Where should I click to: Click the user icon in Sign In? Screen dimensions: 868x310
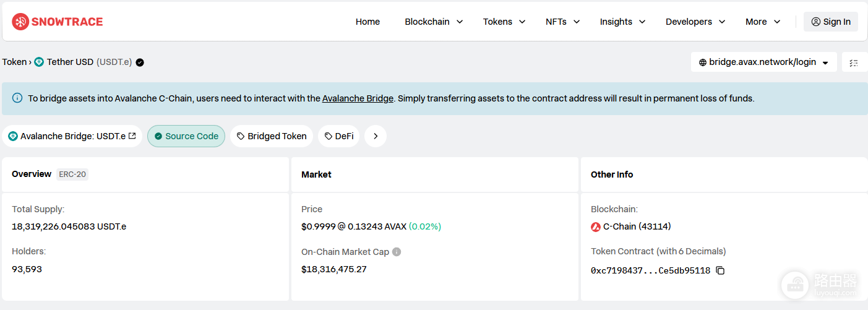(816, 22)
